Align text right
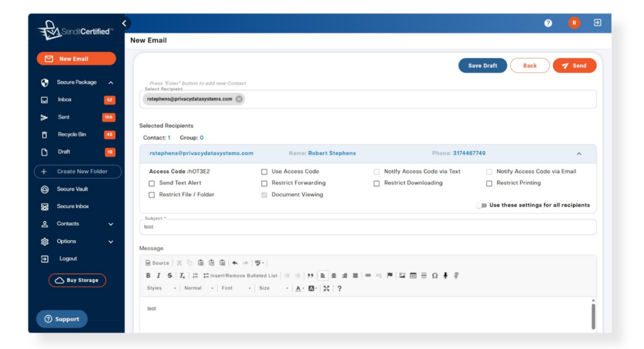Viewport: 644px width, 349px height. [x=345, y=275]
